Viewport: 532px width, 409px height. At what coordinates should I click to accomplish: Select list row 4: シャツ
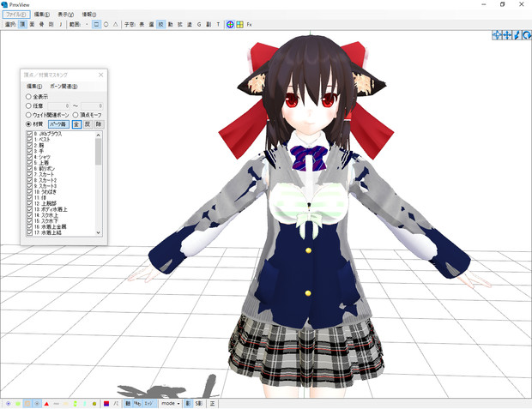click(61, 157)
